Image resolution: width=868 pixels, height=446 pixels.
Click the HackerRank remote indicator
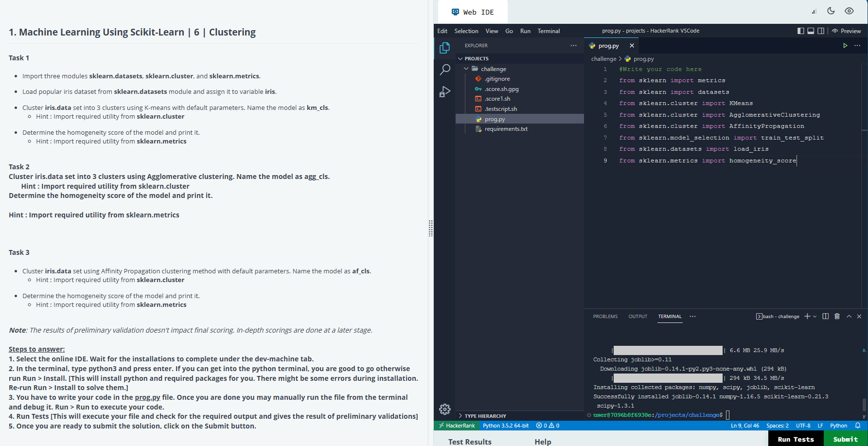(x=457, y=426)
